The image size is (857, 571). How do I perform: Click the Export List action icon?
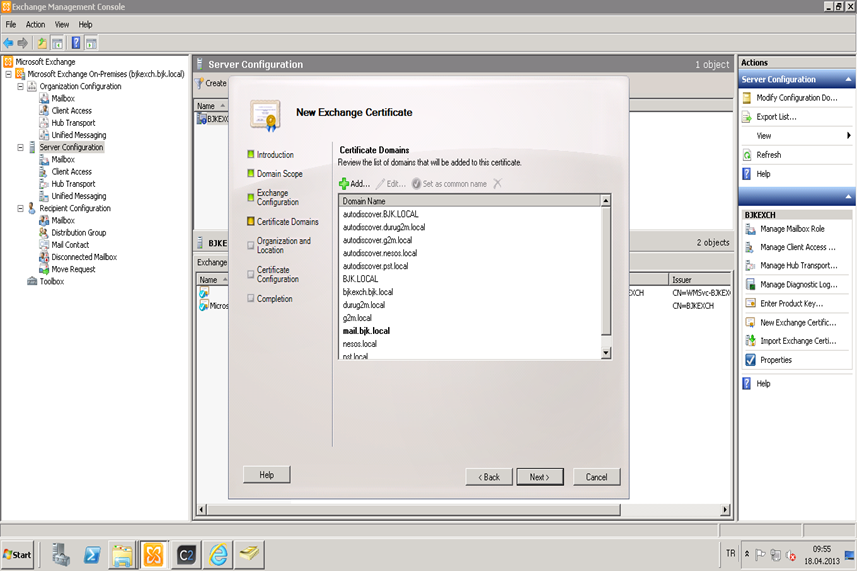(x=747, y=117)
